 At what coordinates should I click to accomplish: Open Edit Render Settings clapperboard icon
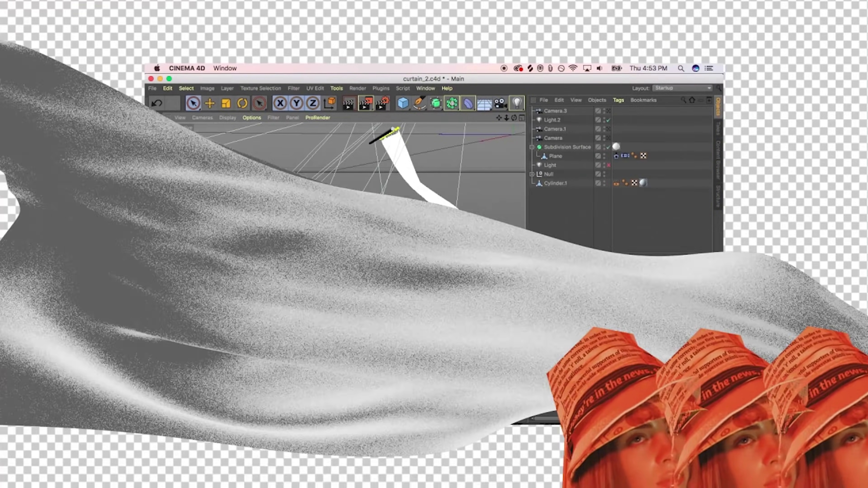pyautogui.click(x=381, y=103)
